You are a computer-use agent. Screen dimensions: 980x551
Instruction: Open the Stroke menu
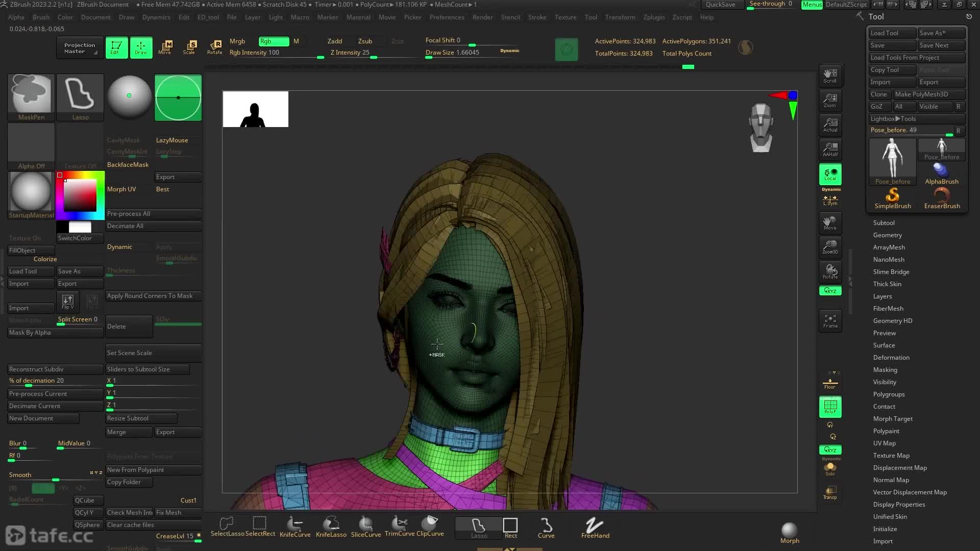pyautogui.click(x=537, y=17)
